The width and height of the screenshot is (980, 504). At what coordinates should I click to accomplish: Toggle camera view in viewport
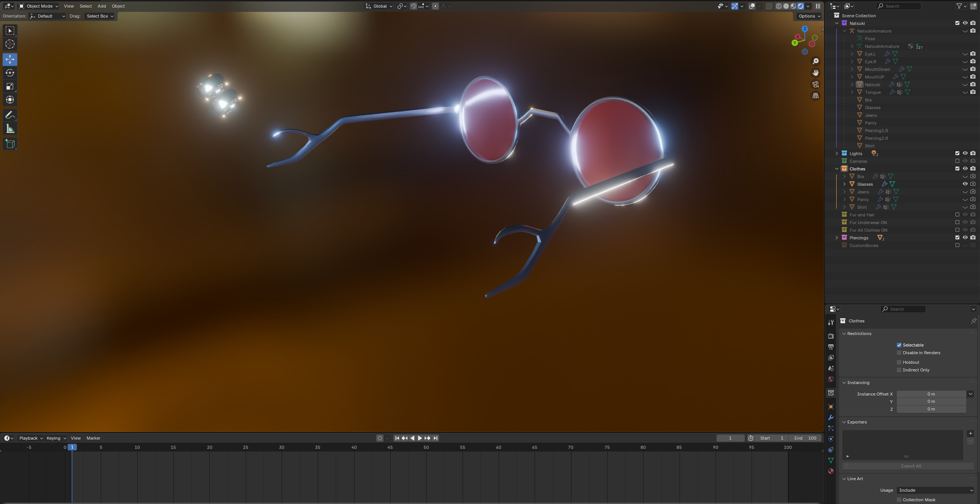coord(816,84)
